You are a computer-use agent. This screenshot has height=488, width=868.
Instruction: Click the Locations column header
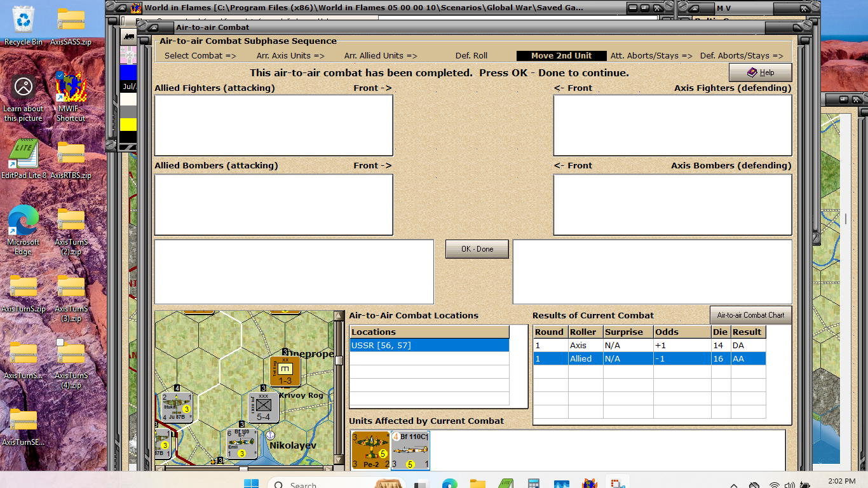(430, 332)
